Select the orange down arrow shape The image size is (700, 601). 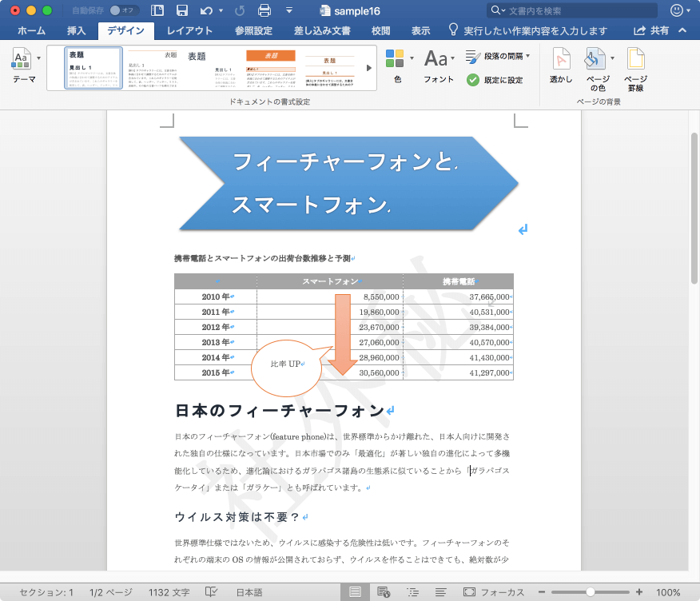[x=343, y=335]
